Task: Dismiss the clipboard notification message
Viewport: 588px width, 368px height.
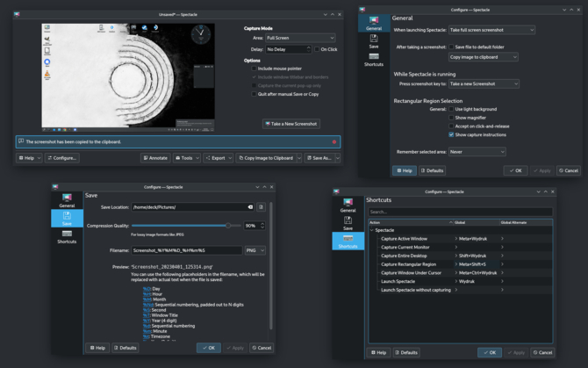Action: click(x=334, y=141)
